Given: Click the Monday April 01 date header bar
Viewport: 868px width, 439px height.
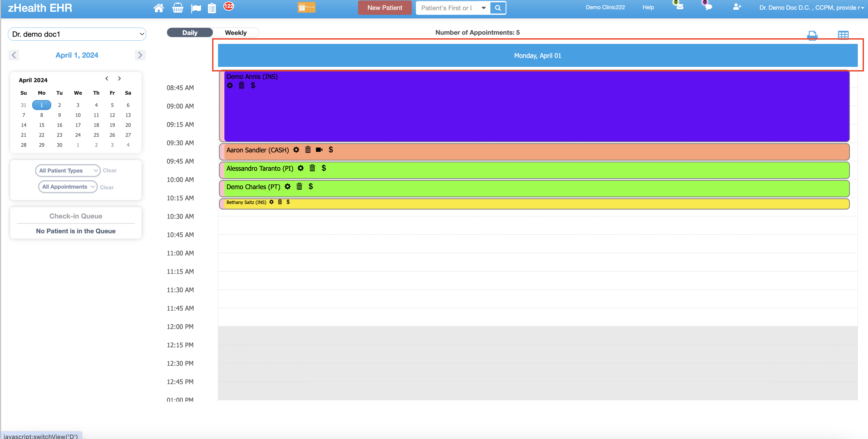Looking at the screenshot, I should [538, 55].
